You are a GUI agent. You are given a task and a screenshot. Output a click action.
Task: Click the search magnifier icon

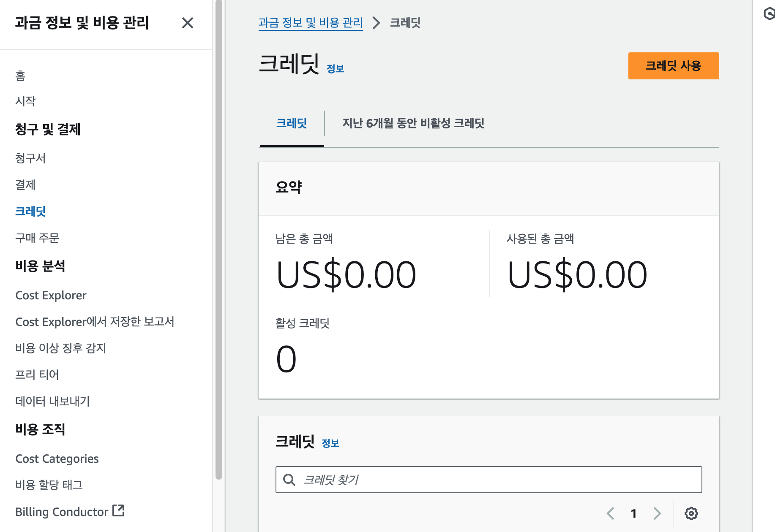tap(289, 480)
